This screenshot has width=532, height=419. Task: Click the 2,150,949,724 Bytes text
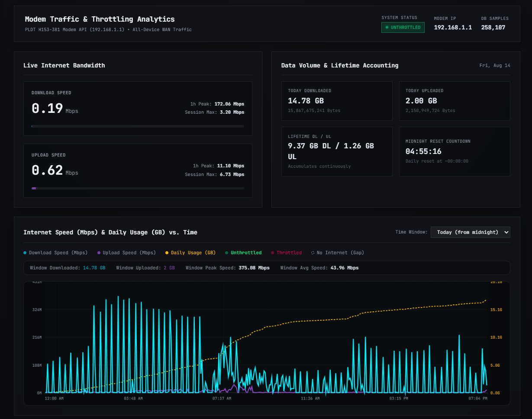pos(430,111)
